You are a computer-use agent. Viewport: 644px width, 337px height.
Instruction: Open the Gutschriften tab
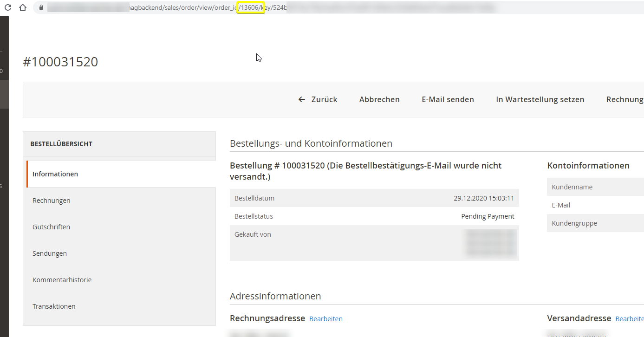51,227
